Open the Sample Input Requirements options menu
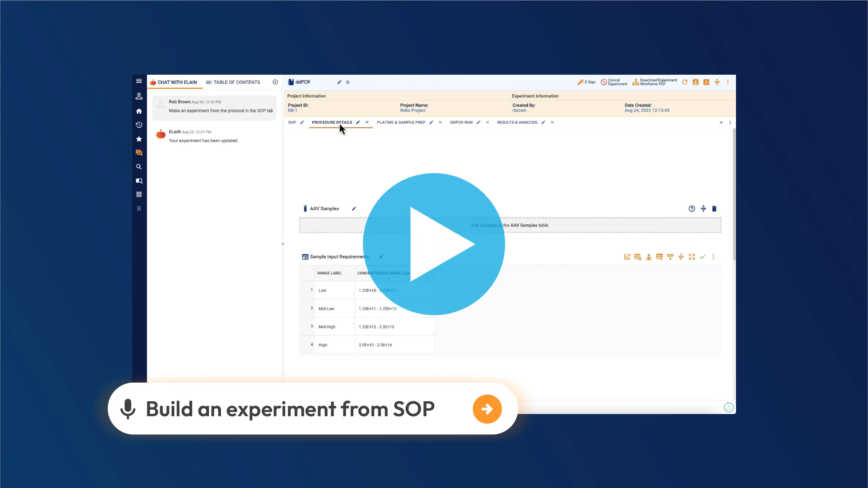This screenshot has height=488, width=868. coord(714,257)
